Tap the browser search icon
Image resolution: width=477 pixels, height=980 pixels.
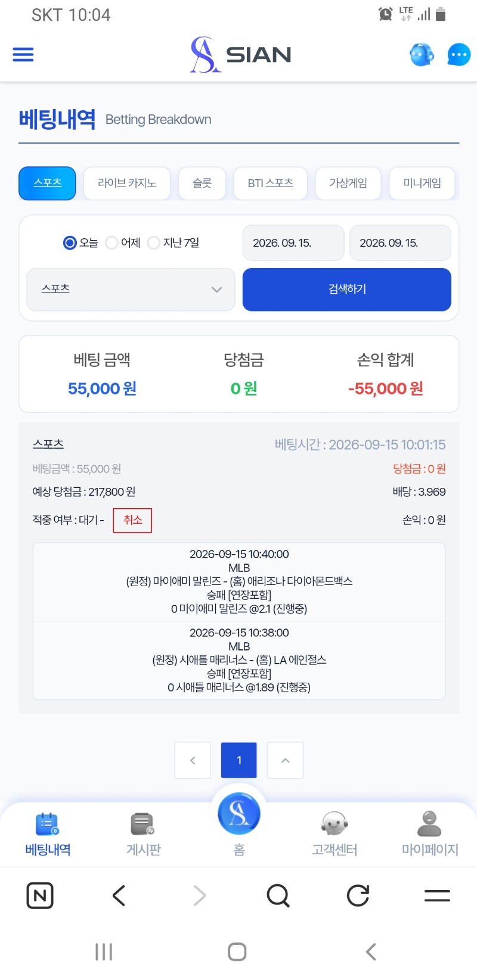tap(278, 895)
